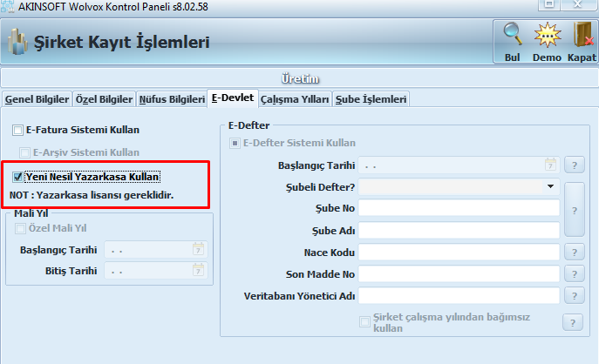Image resolution: width=599 pixels, height=364 pixels.
Task: Toggle E-Defter Sistemi Kullan checkbox
Action: [235, 143]
